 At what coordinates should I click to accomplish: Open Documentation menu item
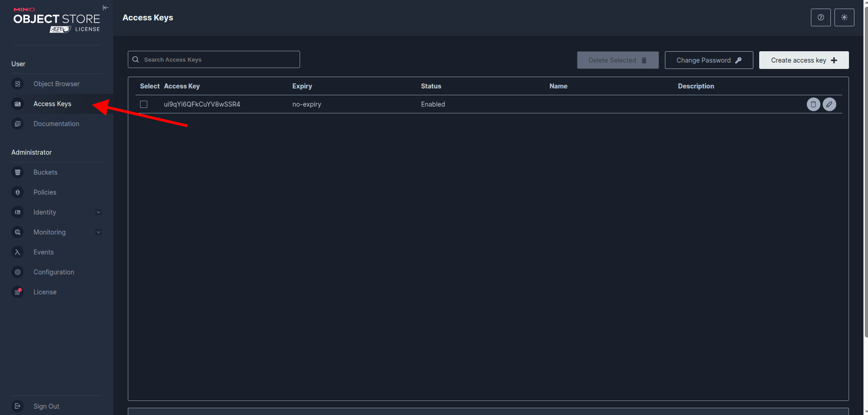pyautogui.click(x=57, y=124)
